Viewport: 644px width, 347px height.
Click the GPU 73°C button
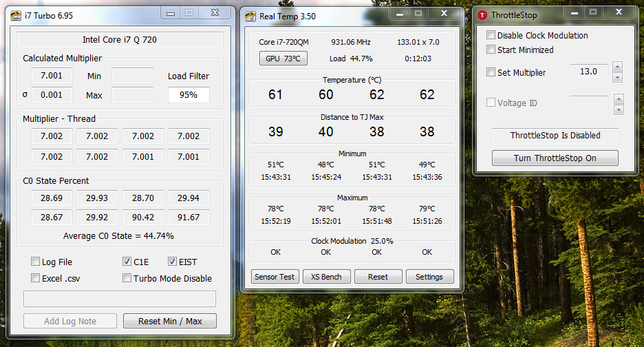(283, 59)
